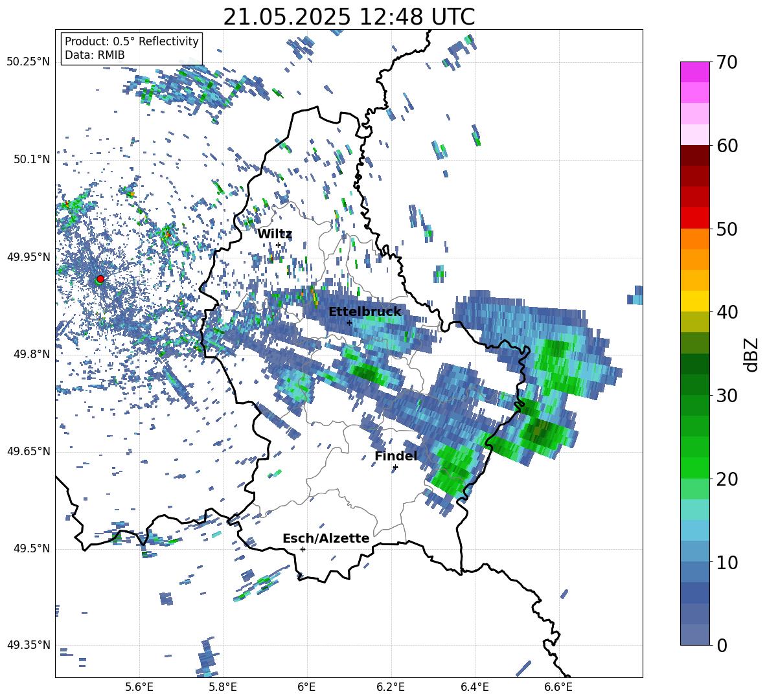The height and width of the screenshot is (700, 767).
Task: Click the 49.65°N latitude label
Action: 29,451
